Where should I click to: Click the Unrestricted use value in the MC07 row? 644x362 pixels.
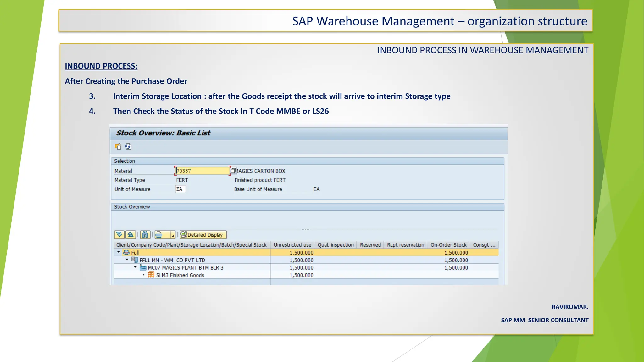(x=302, y=268)
